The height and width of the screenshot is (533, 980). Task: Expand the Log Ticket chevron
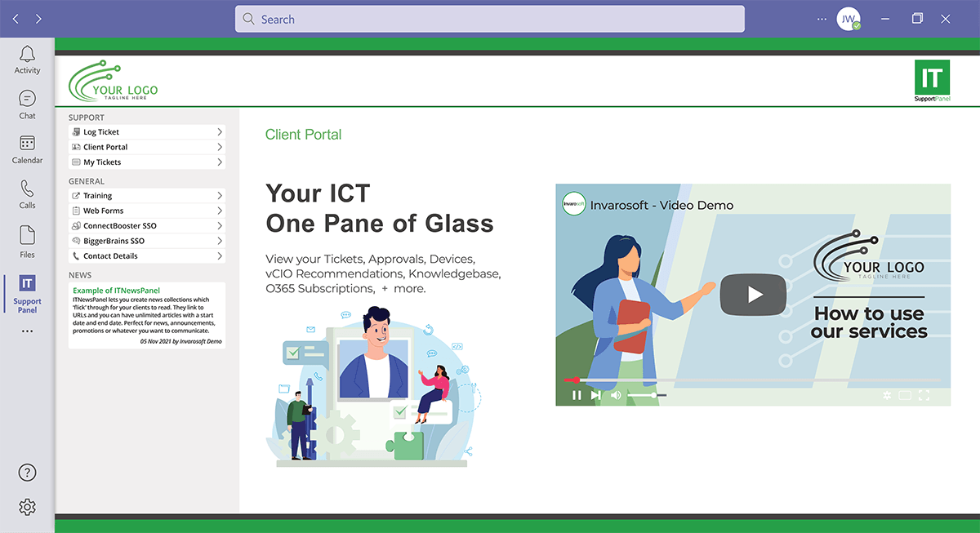(220, 132)
